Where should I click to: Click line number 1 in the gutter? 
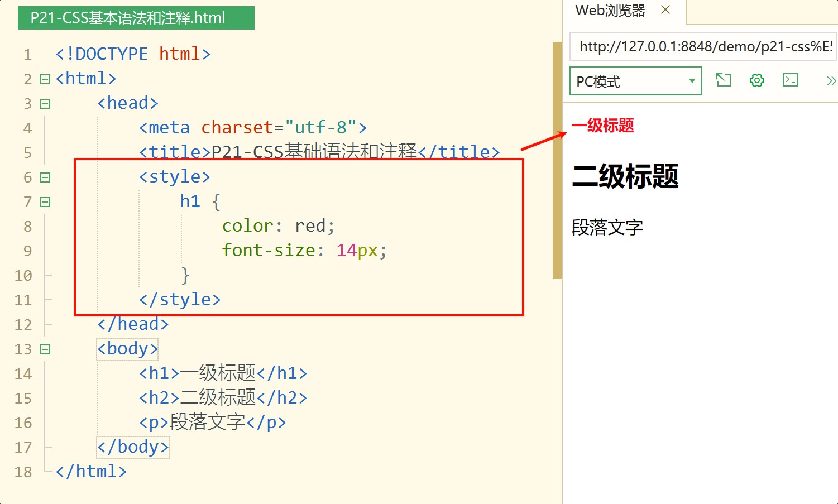(x=27, y=55)
